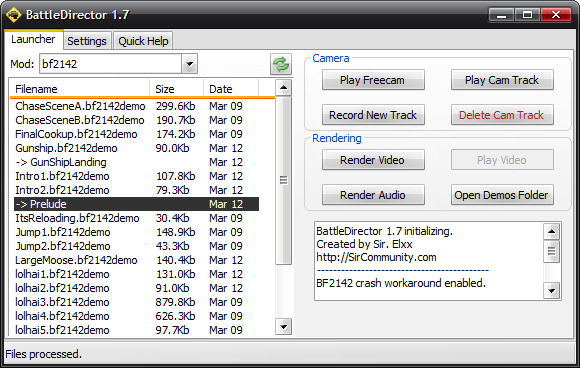Image resolution: width=580 pixels, height=368 pixels.
Task: Click 'Files processed.' in the status bar
Action: point(43,354)
